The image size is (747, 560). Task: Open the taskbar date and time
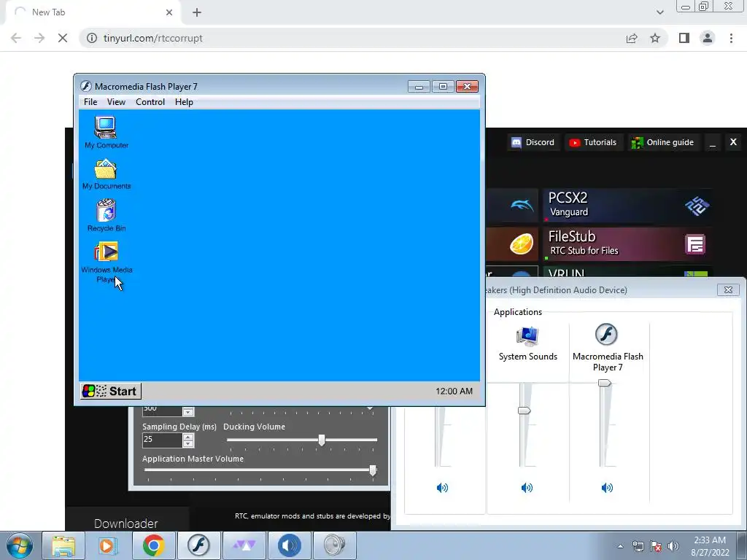pos(710,546)
